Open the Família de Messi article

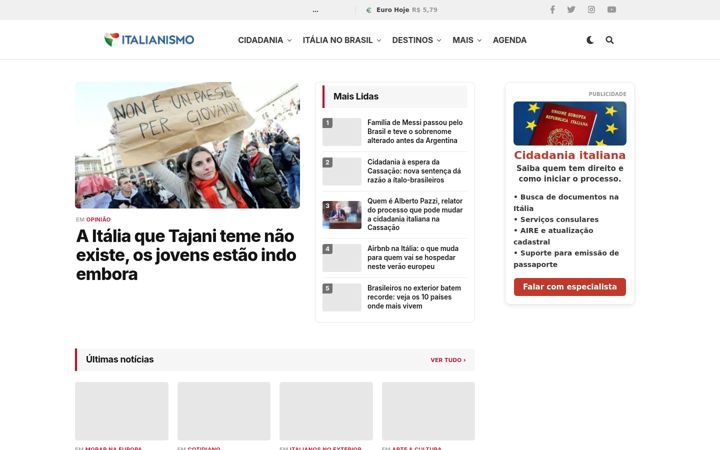point(415,131)
